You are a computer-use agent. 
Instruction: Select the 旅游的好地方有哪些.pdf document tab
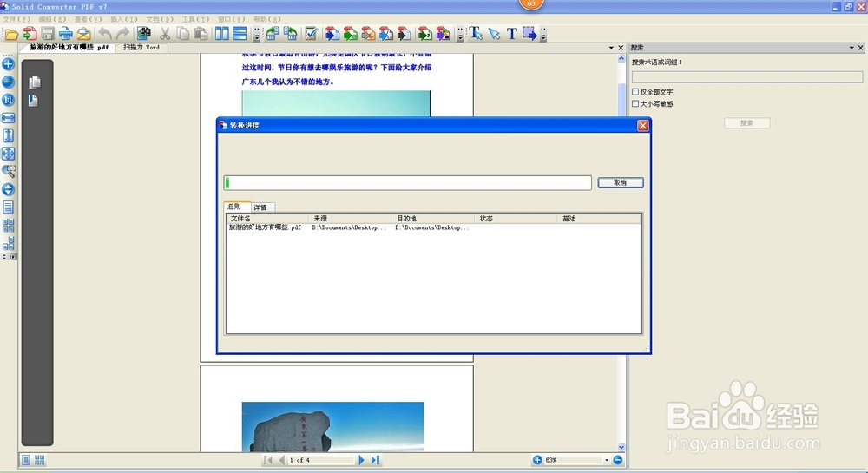tap(69, 48)
